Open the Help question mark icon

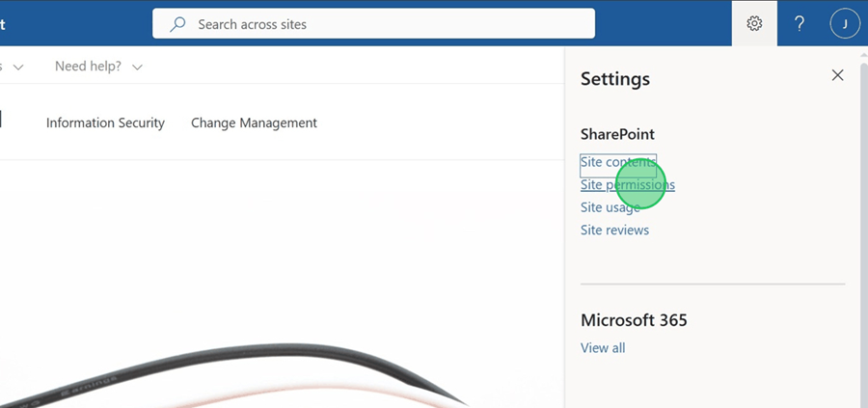point(800,24)
